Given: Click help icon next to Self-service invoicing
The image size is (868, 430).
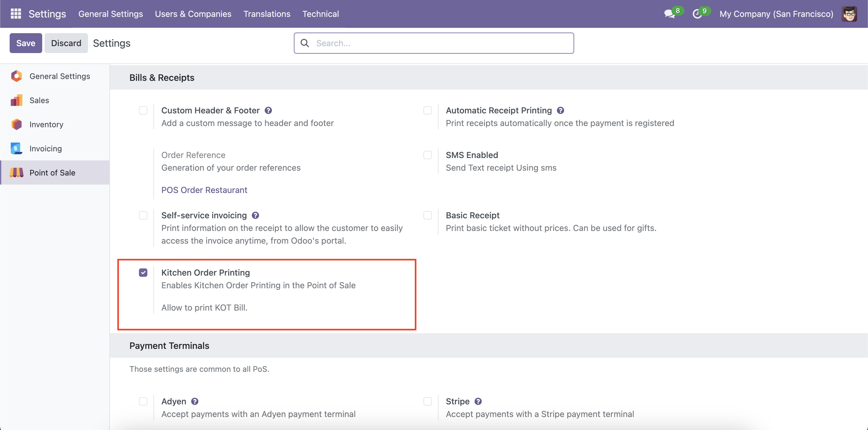Looking at the screenshot, I should point(255,215).
